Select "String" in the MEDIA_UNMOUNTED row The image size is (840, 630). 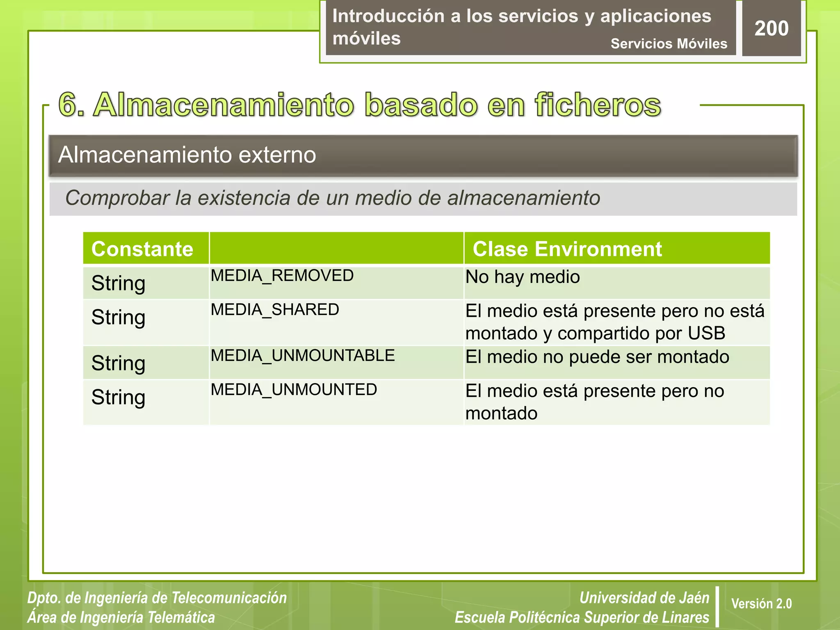point(118,398)
